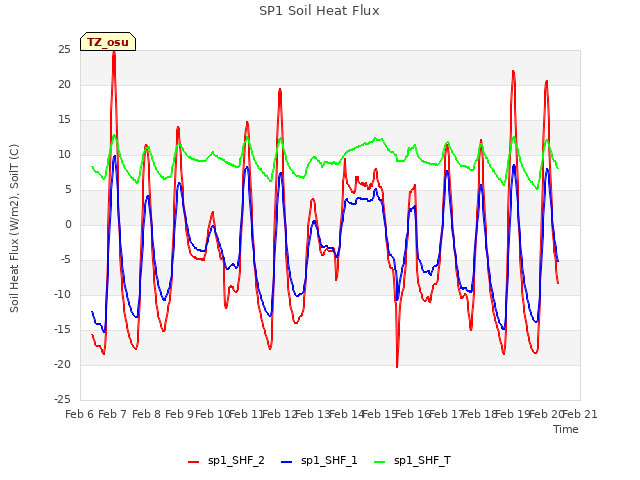Click the blue sp1_SHF_1 legend swatch
Image resolution: width=640 pixels, height=480 pixels.
[287, 462]
